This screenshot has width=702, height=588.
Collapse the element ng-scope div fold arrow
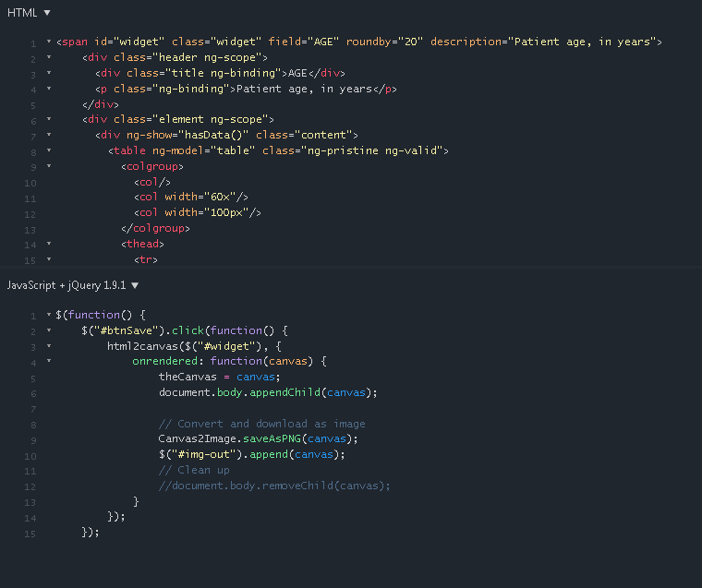coord(49,119)
